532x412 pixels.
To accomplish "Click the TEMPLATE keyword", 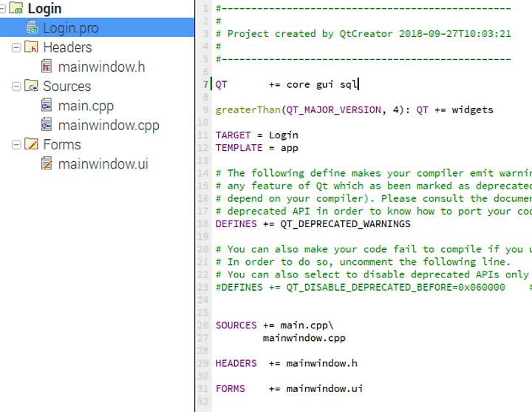I will (239, 148).
